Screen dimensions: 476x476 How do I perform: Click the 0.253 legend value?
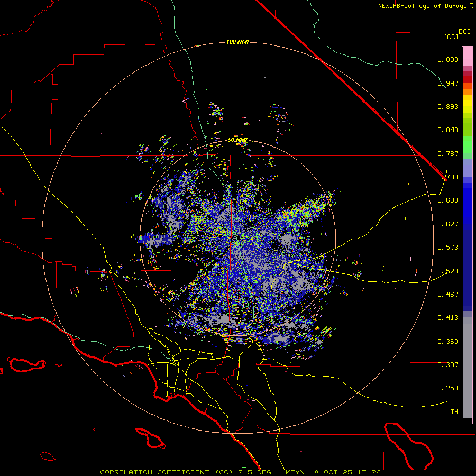click(448, 388)
